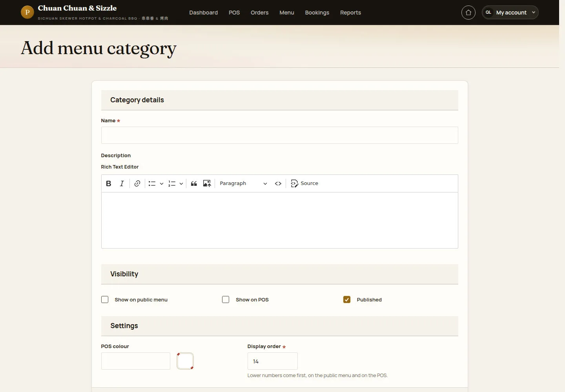Open the Bookings page
Viewport: 565px width, 392px height.
[317, 13]
